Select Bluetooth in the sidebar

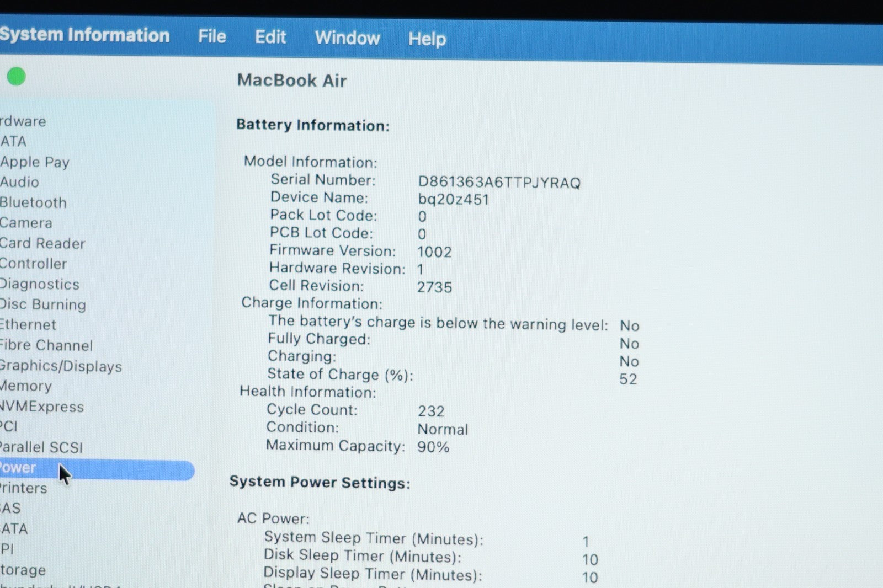point(33,202)
